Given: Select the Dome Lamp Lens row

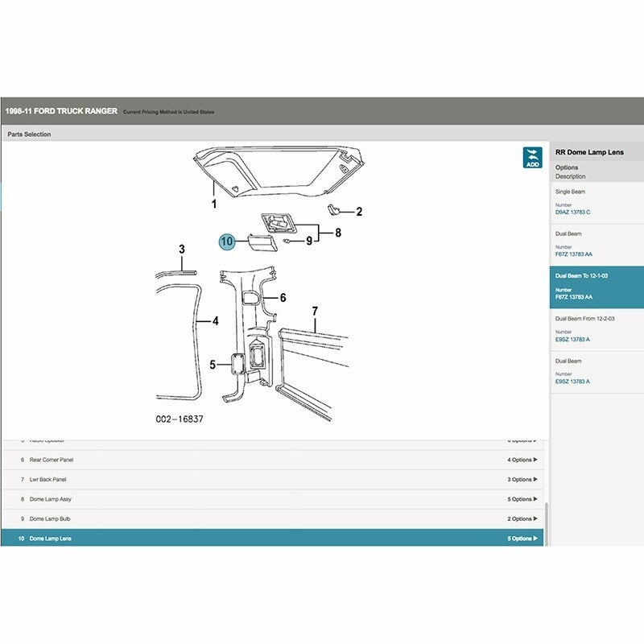Looking at the screenshot, I should (x=273, y=538).
